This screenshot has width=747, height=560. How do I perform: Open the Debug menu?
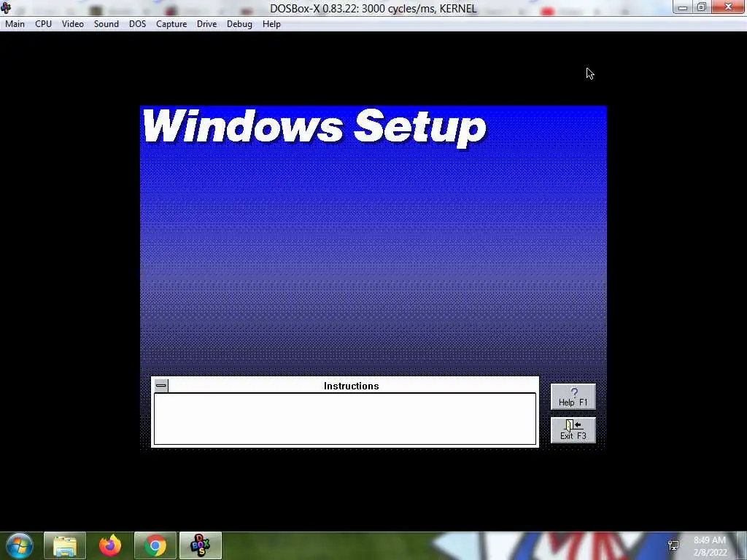239,24
